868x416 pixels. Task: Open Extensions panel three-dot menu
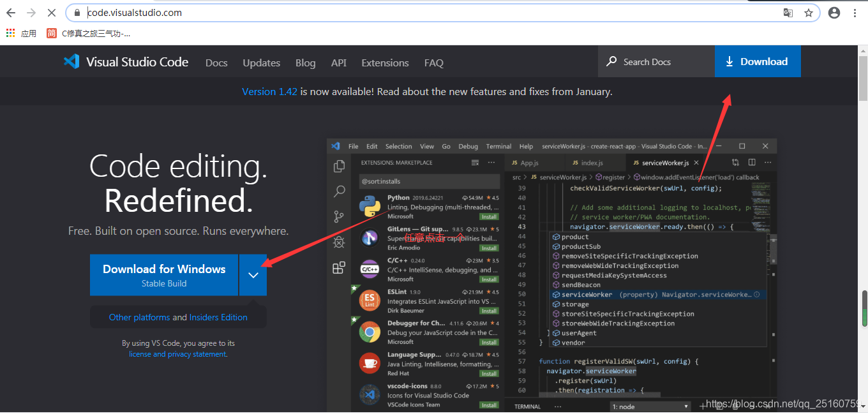point(491,163)
